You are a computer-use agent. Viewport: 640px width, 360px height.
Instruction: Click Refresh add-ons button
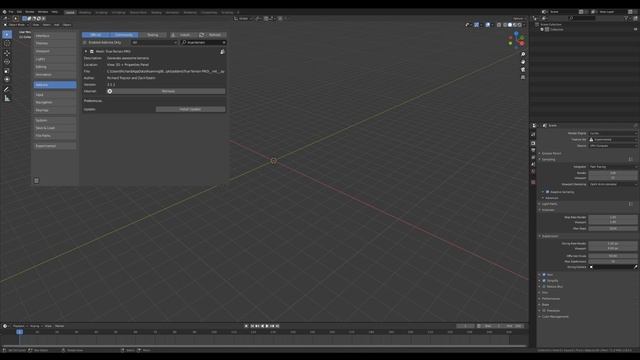click(211, 35)
